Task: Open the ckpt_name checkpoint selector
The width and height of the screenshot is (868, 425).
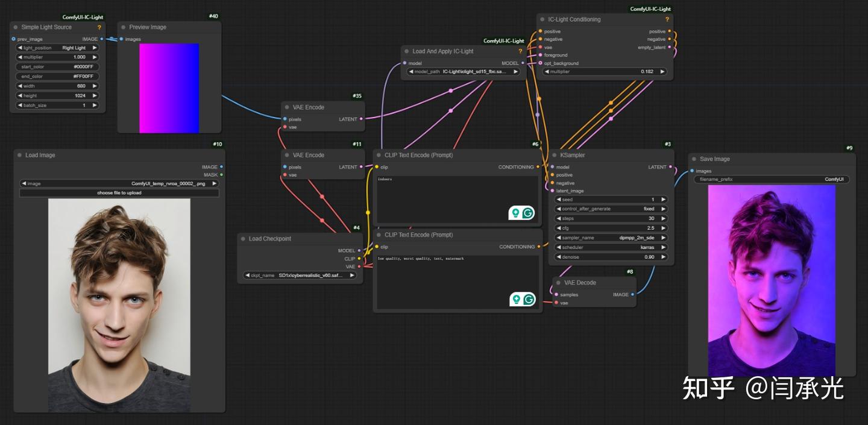Action: [300, 275]
